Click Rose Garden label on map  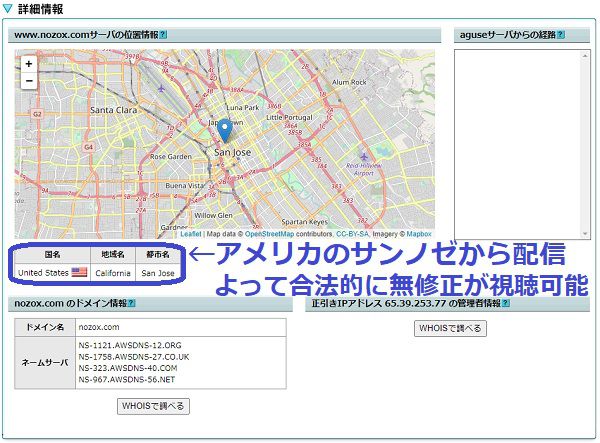click(x=171, y=156)
